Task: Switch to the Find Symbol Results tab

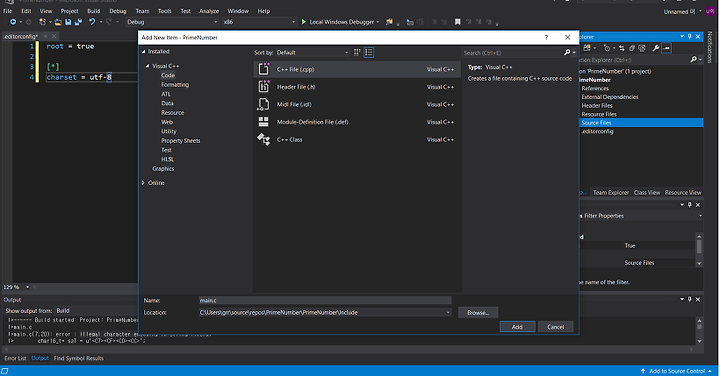Action: (x=79, y=358)
